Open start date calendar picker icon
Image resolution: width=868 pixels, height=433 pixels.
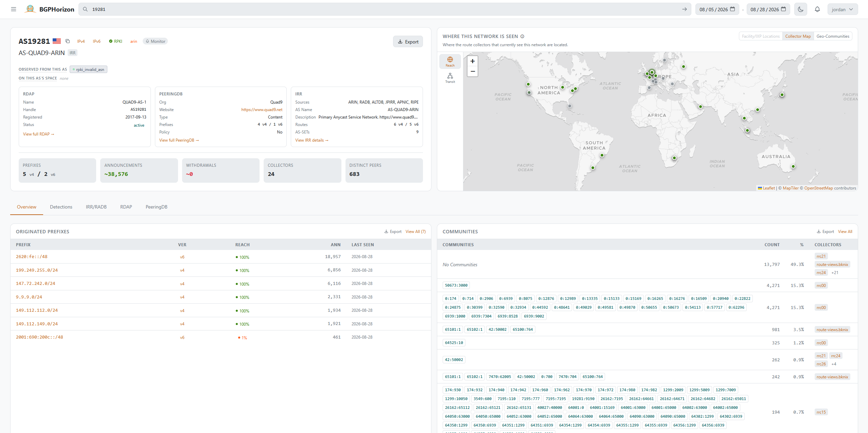[x=732, y=9]
